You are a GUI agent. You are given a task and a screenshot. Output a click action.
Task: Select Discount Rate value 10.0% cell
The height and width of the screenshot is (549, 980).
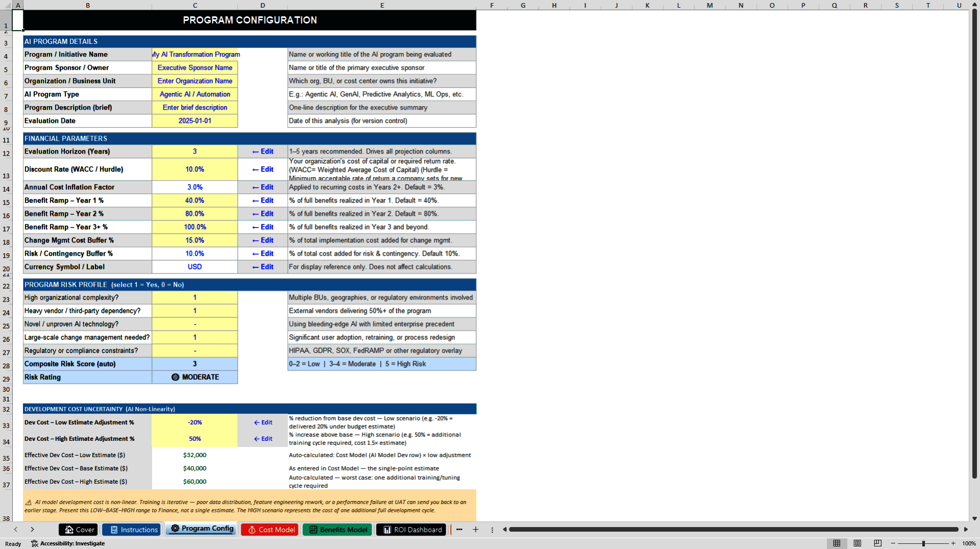point(195,169)
